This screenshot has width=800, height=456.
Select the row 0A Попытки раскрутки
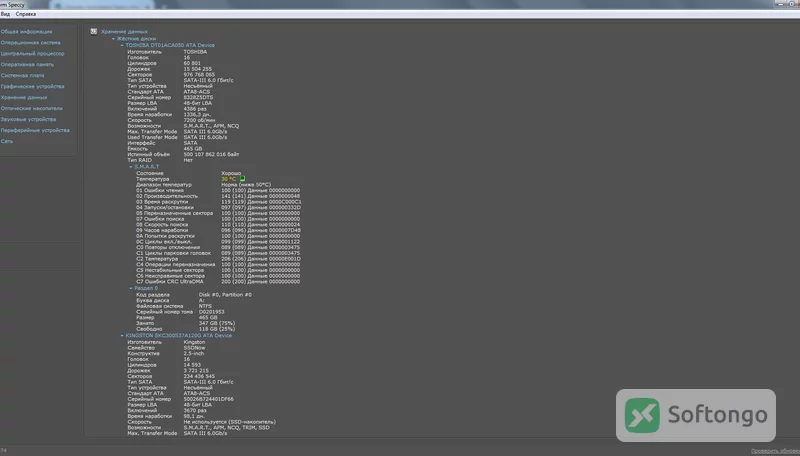pos(218,236)
